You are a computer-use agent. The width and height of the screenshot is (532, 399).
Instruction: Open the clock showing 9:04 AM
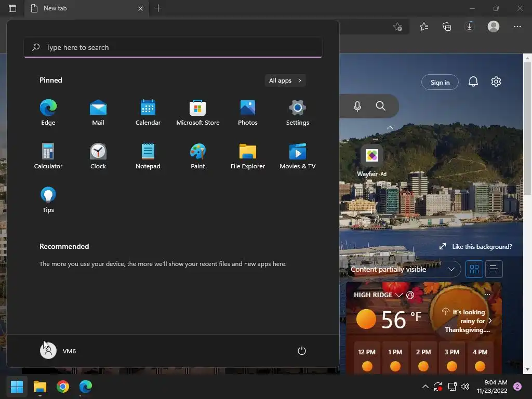[492, 387]
